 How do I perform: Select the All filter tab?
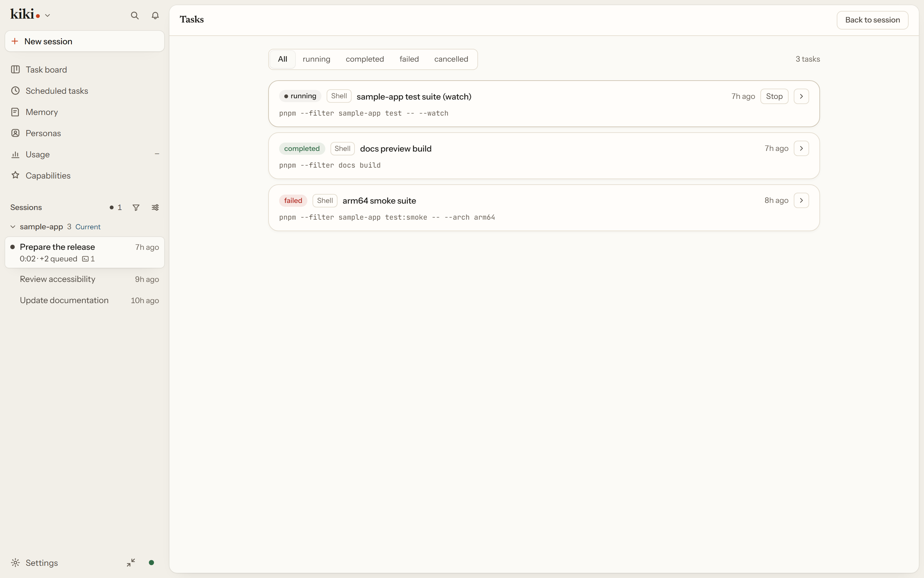point(283,59)
